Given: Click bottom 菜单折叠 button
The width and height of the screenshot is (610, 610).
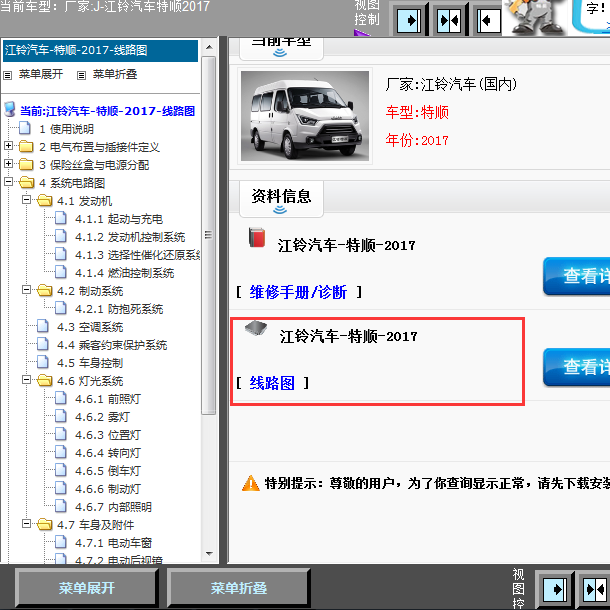Looking at the screenshot, I should click(238, 588).
